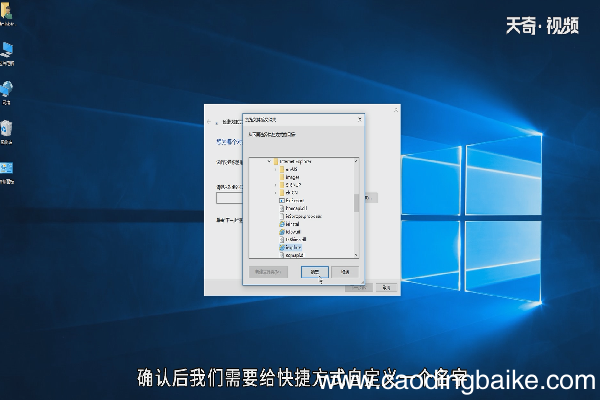Image resolution: width=600 pixels, height=400 pixels.
Task: Select the zh-CN subfolder icon
Action: 282,193
